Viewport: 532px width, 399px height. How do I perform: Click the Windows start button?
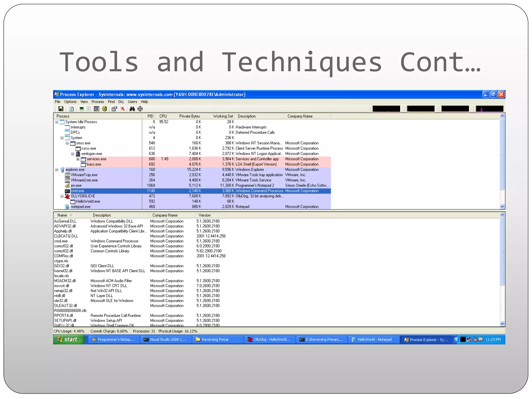click(69, 340)
